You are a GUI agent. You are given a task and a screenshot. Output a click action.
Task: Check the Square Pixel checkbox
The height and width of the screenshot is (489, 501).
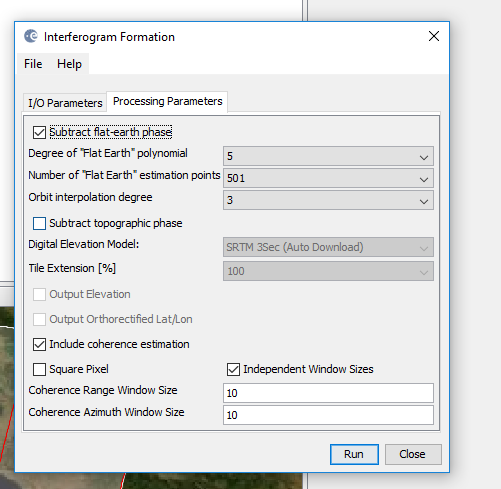coord(39,369)
